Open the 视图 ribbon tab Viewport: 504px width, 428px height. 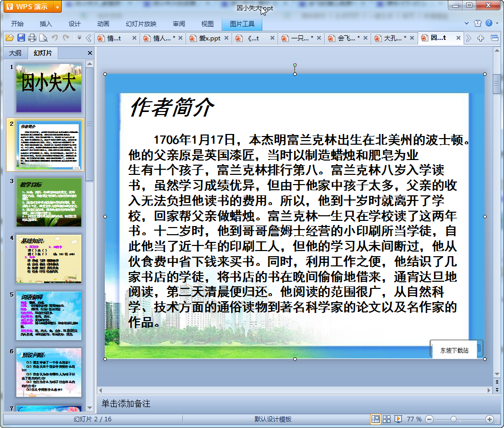click(x=208, y=24)
